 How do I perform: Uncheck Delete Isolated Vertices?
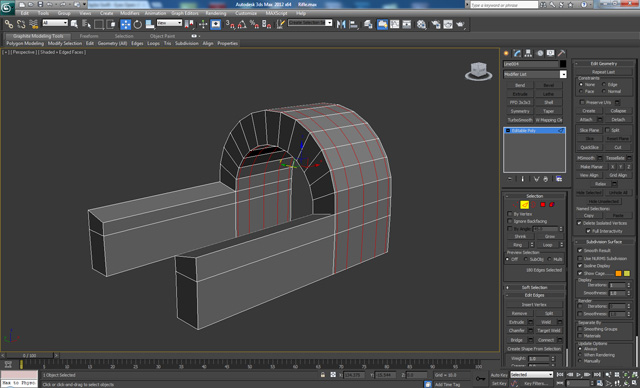579,223
